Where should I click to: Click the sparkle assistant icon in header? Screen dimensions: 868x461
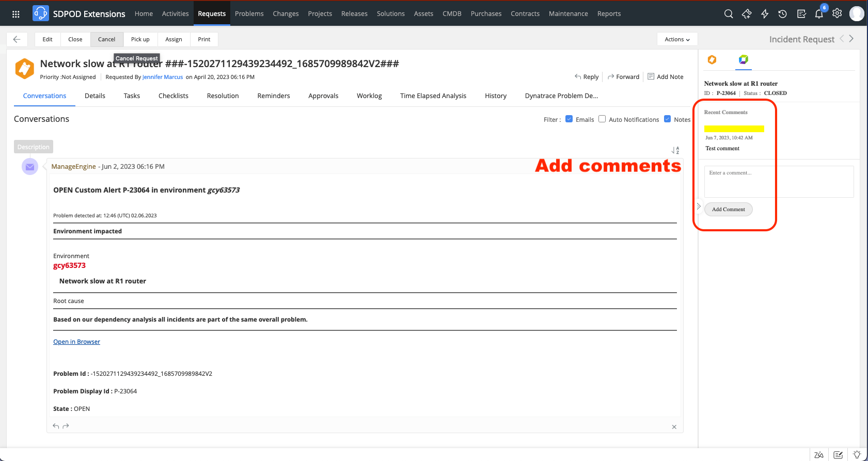[747, 14]
